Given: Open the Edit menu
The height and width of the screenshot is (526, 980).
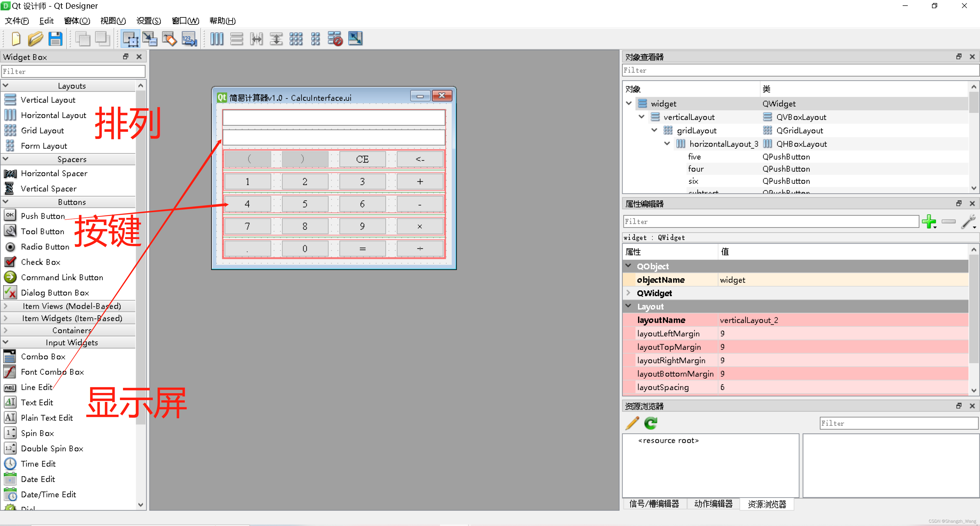Looking at the screenshot, I should point(46,20).
